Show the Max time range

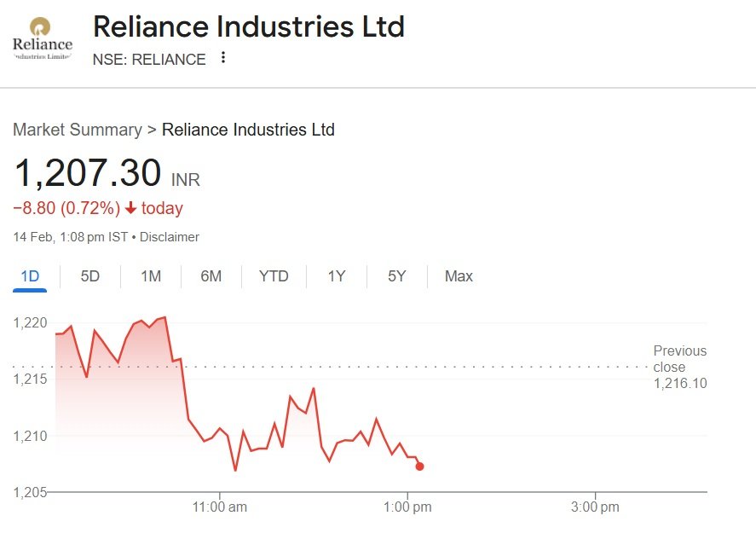pyautogui.click(x=459, y=276)
